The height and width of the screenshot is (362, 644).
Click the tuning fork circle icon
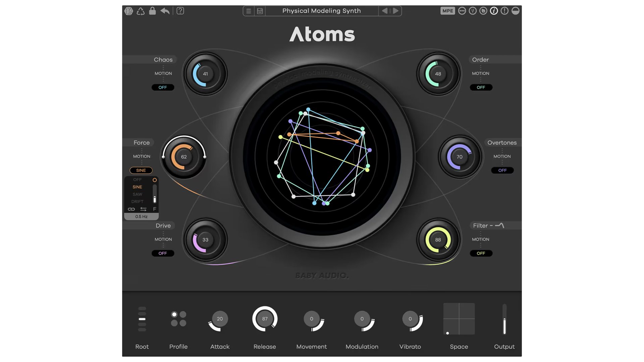(x=473, y=11)
